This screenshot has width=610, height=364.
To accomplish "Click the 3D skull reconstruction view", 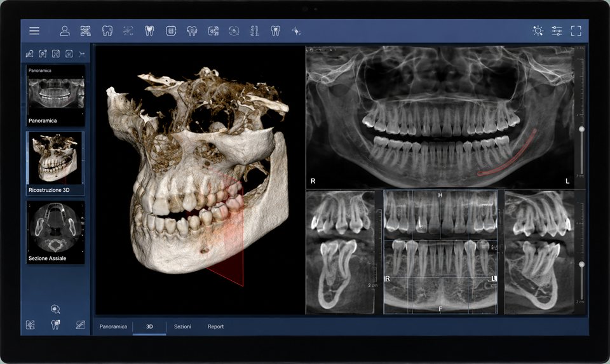I will tap(200, 180).
